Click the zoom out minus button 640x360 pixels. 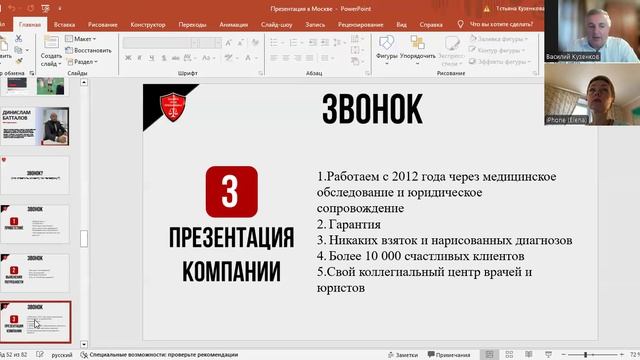click(563, 355)
